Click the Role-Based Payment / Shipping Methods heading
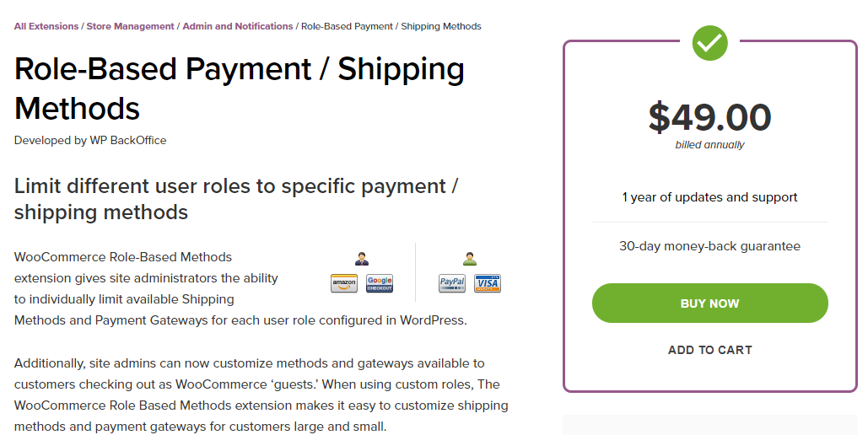This screenshot has width=868, height=435. [x=240, y=89]
